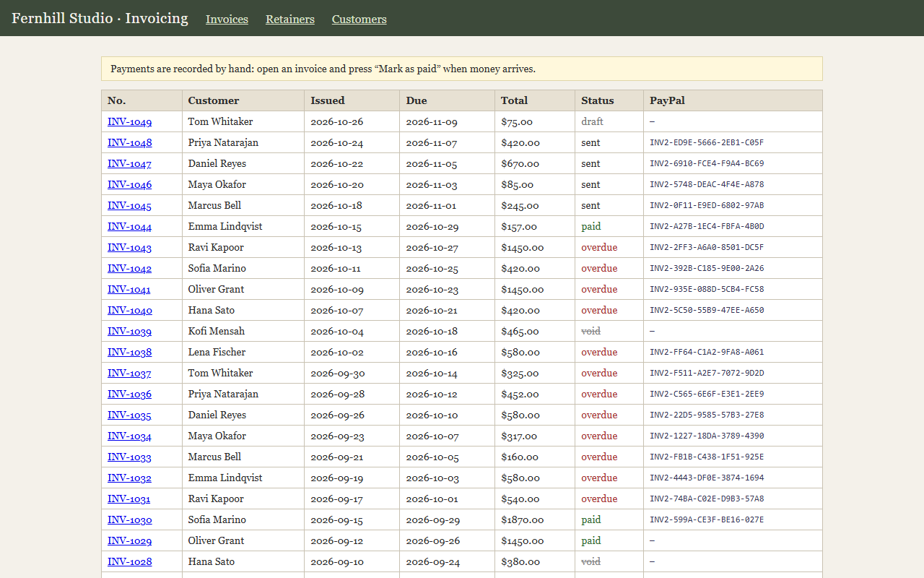The width and height of the screenshot is (924, 578).
Task: Open invoice INV-1042
Action: pyautogui.click(x=130, y=269)
